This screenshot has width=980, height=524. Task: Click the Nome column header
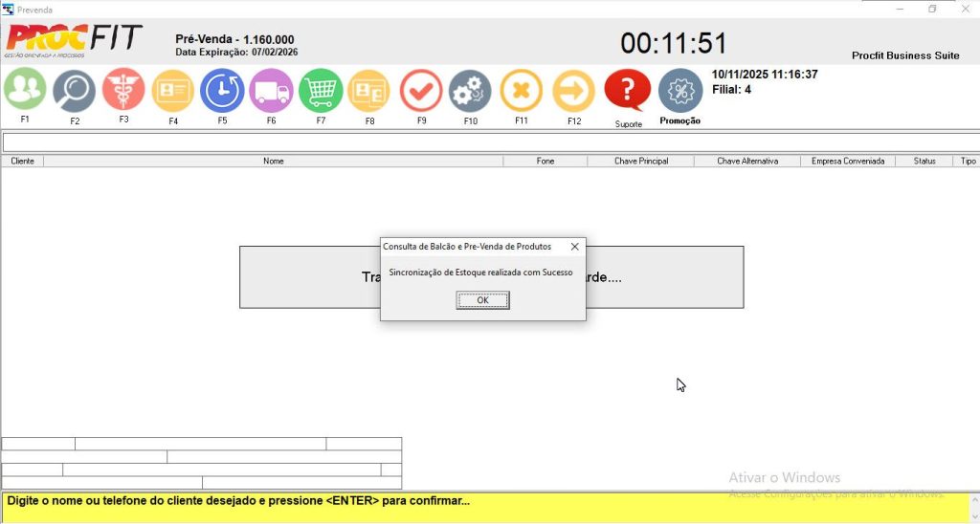[274, 162]
